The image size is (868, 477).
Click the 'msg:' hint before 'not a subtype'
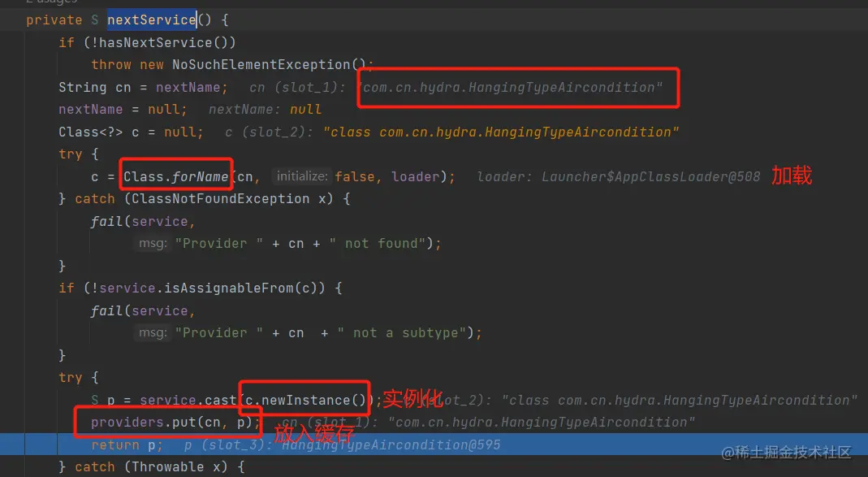tap(153, 332)
